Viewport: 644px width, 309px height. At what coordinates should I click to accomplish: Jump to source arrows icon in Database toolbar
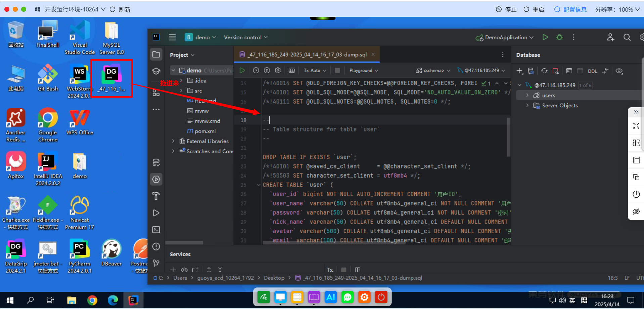click(605, 71)
